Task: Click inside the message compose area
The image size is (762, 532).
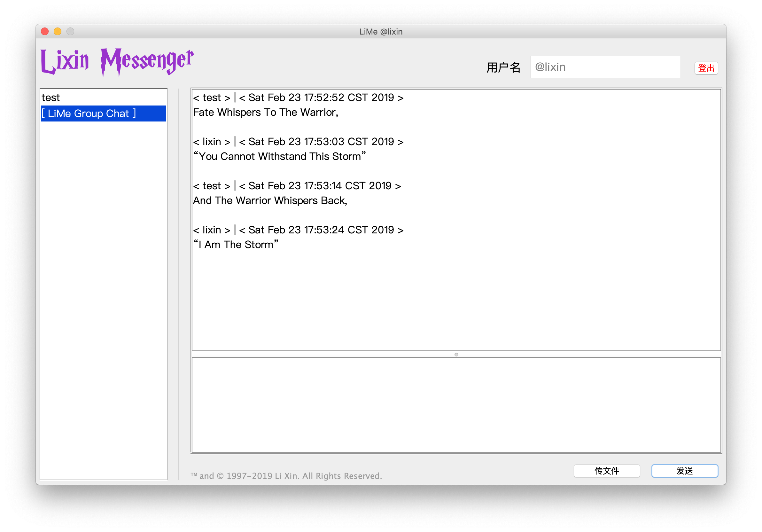Action: (x=456, y=405)
